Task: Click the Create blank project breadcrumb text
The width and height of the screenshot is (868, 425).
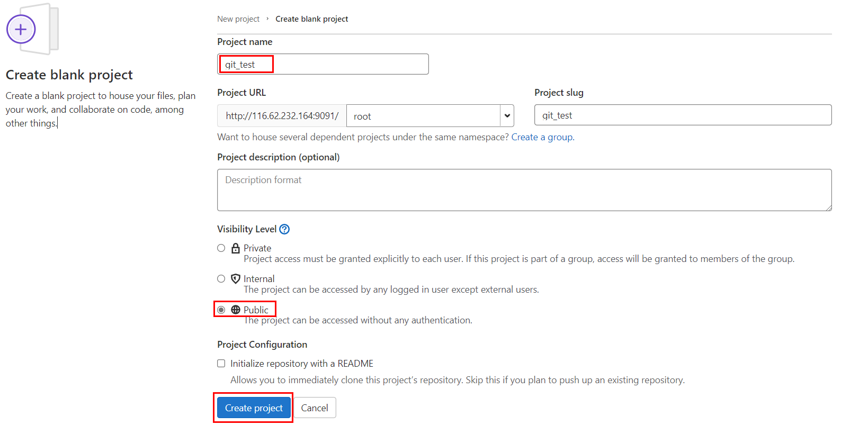Action: 312,19
